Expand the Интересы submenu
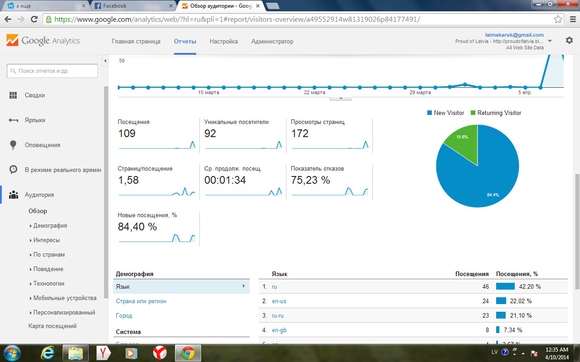This screenshot has height=362, width=580. 46,240
